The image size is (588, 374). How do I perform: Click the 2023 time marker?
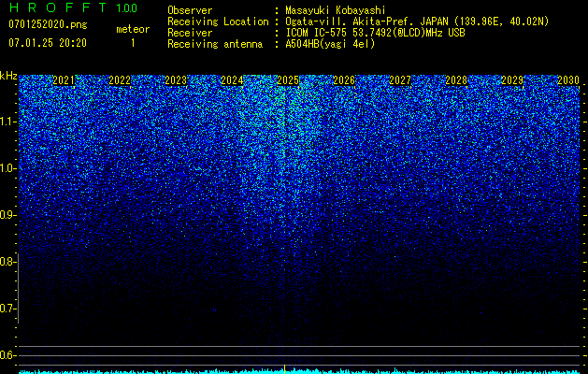(x=176, y=80)
